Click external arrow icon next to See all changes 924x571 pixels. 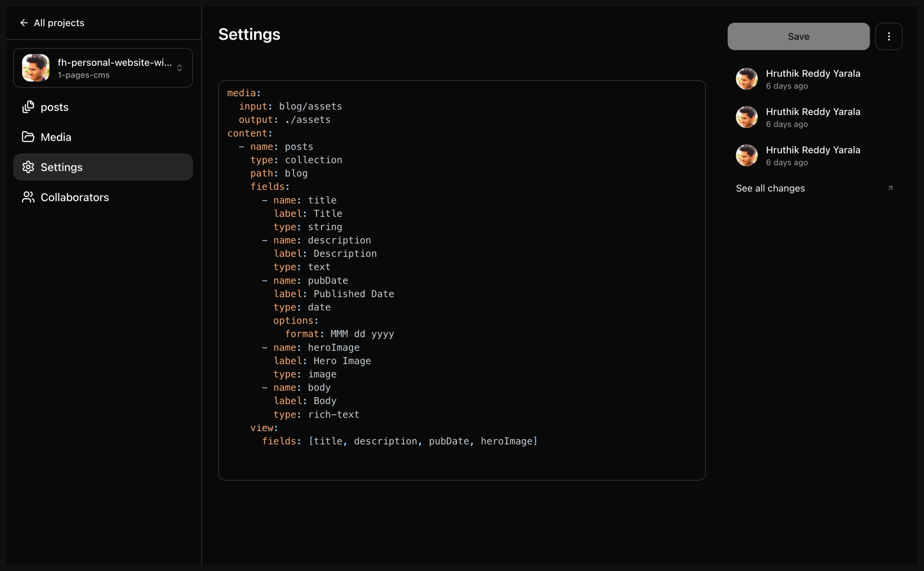[x=890, y=188]
